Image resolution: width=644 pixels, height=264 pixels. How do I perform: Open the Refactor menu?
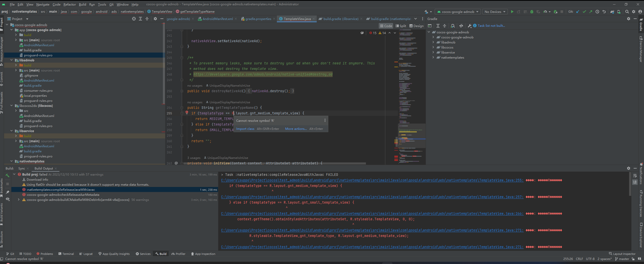(70, 4)
